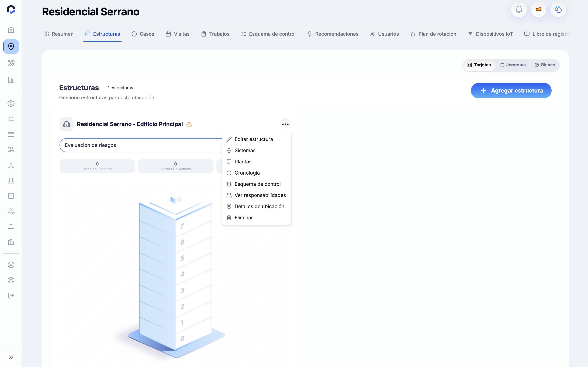Choose Detalles de ubicación menu entry
Screen dimensions: 588x367
pos(257,206)
